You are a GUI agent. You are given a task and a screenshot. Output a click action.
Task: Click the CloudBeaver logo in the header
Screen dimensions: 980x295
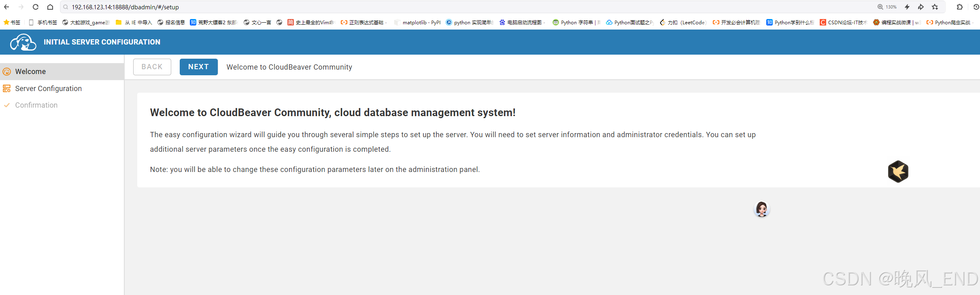pyautogui.click(x=23, y=42)
